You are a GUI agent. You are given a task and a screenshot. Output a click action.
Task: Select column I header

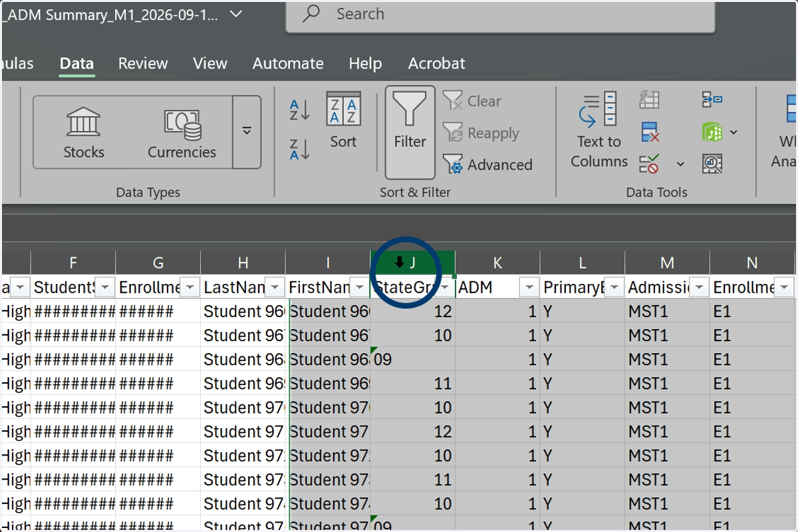[x=328, y=263]
